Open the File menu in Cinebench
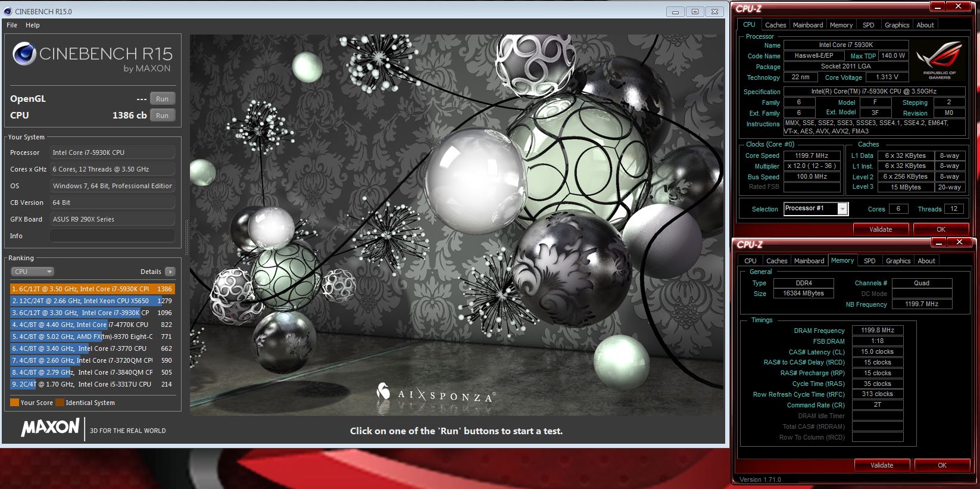The height and width of the screenshot is (489, 980). (12, 25)
